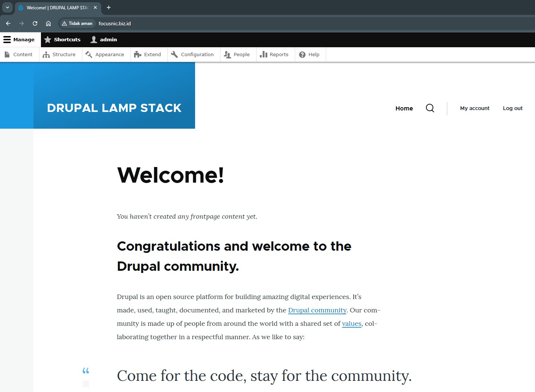Open the Structure admin menu
This screenshot has height=392, width=535.
tap(60, 54)
